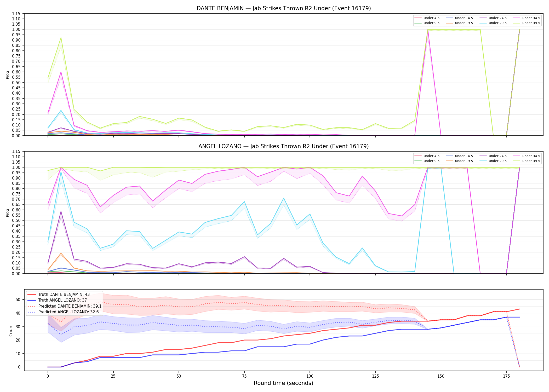Click the 'Count' y-axis label
Image resolution: width=549 pixels, height=392 pixels.
point(11,330)
